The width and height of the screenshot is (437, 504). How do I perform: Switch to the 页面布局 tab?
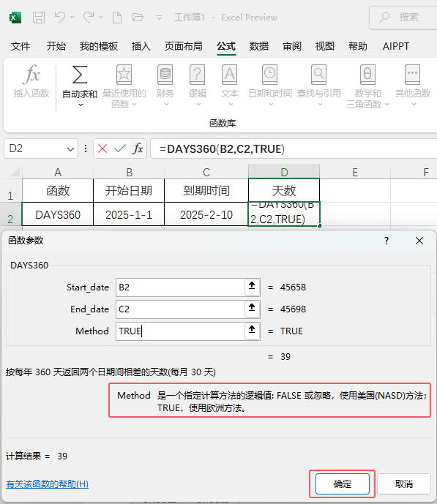pos(184,46)
